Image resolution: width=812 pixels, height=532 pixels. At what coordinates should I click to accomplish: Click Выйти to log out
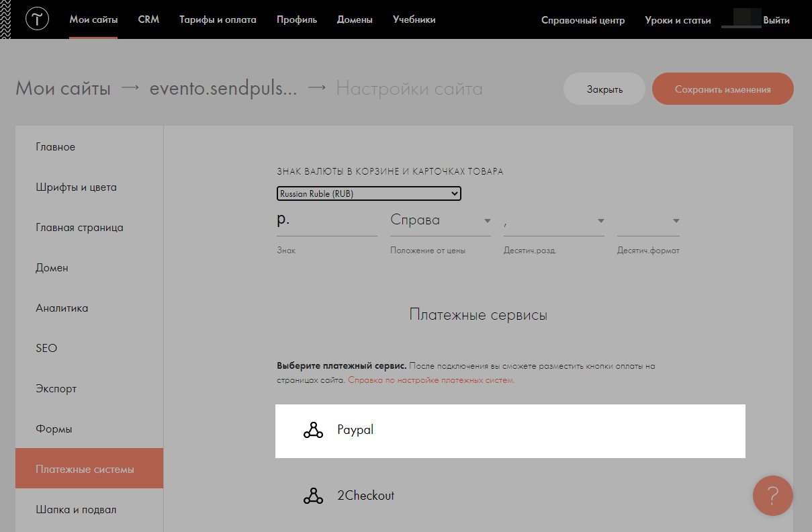pyautogui.click(x=776, y=20)
